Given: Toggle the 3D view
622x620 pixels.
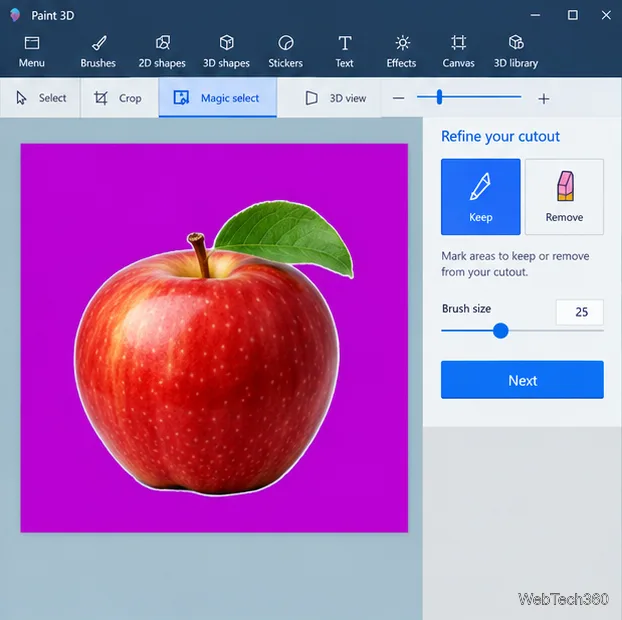Looking at the screenshot, I should [x=336, y=98].
